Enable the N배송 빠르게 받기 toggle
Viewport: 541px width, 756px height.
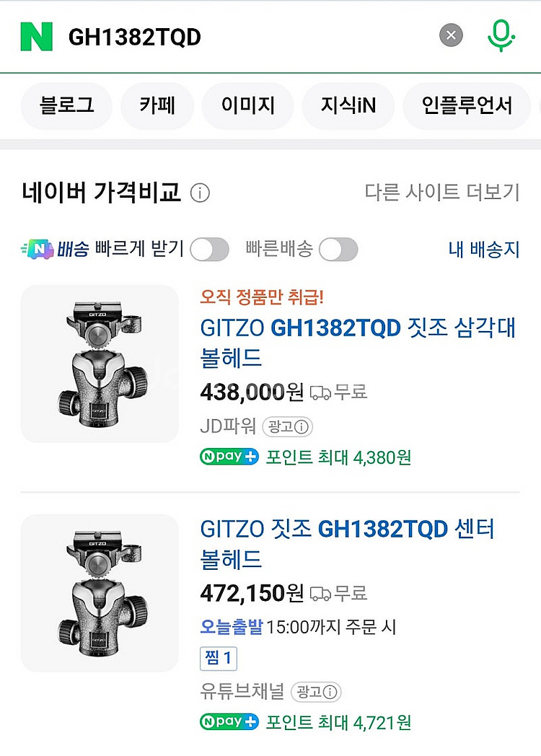[x=209, y=250]
